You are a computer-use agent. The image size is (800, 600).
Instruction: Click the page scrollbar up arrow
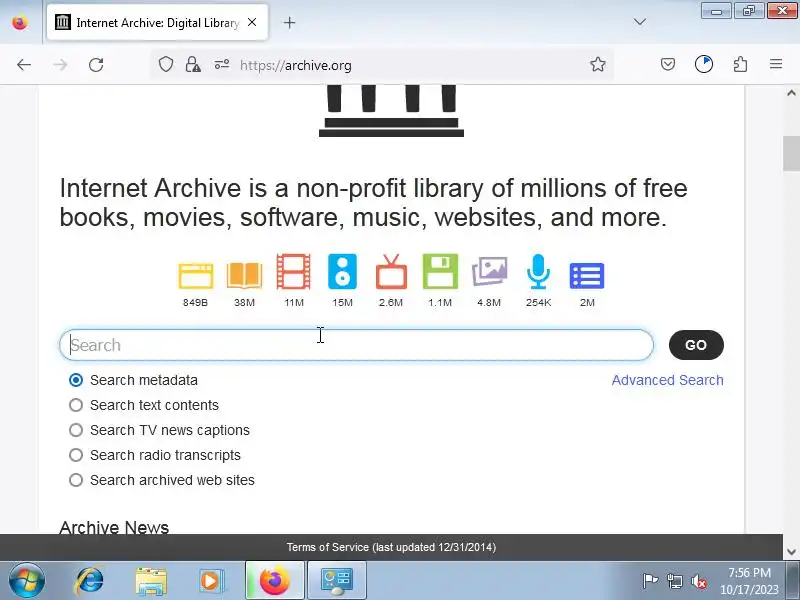click(x=791, y=93)
